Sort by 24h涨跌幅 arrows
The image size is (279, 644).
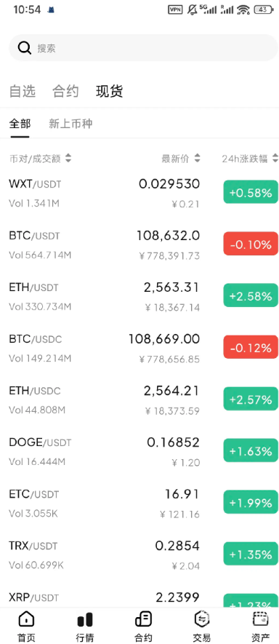click(275, 158)
